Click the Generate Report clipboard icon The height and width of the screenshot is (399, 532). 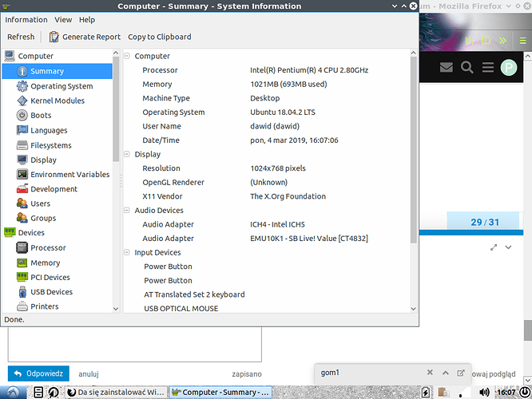point(54,37)
